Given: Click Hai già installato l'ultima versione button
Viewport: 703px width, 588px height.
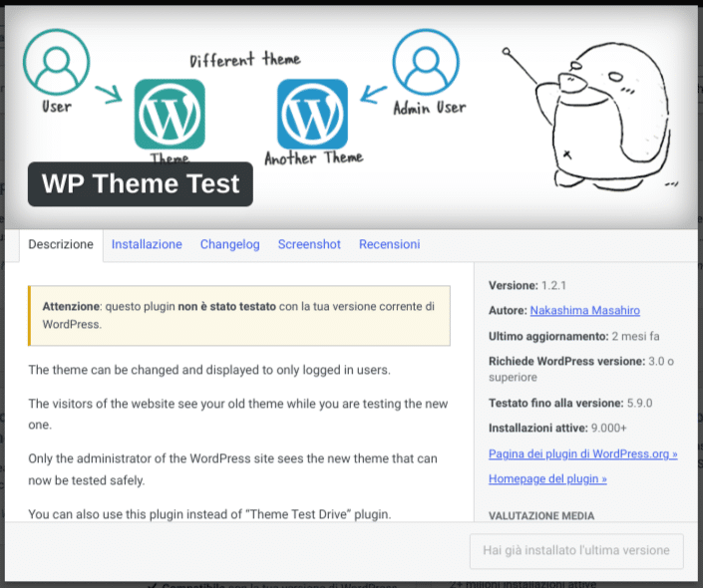Looking at the screenshot, I should pyautogui.click(x=576, y=550).
